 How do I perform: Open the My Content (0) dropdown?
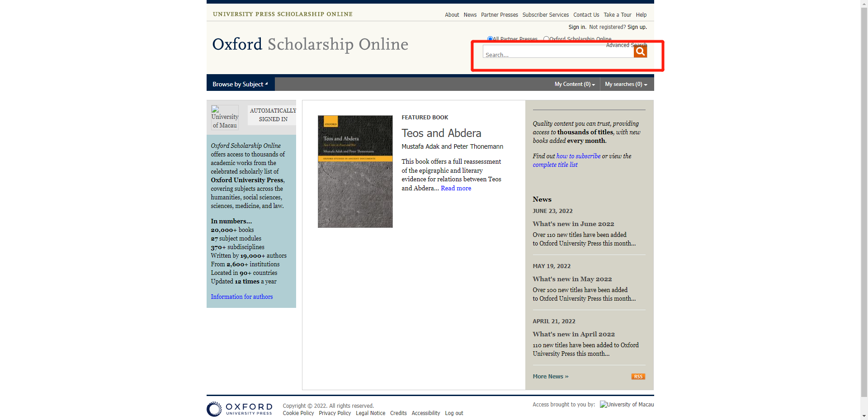[x=575, y=84]
